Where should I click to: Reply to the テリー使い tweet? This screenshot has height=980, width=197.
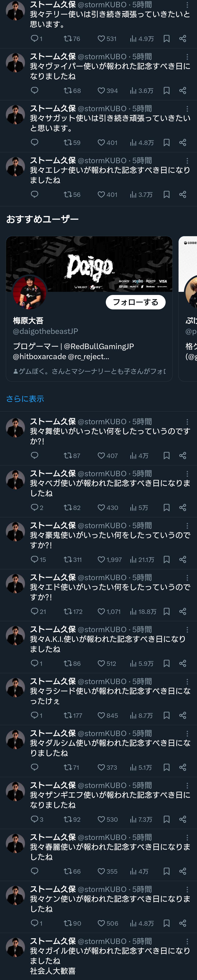click(x=34, y=38)
